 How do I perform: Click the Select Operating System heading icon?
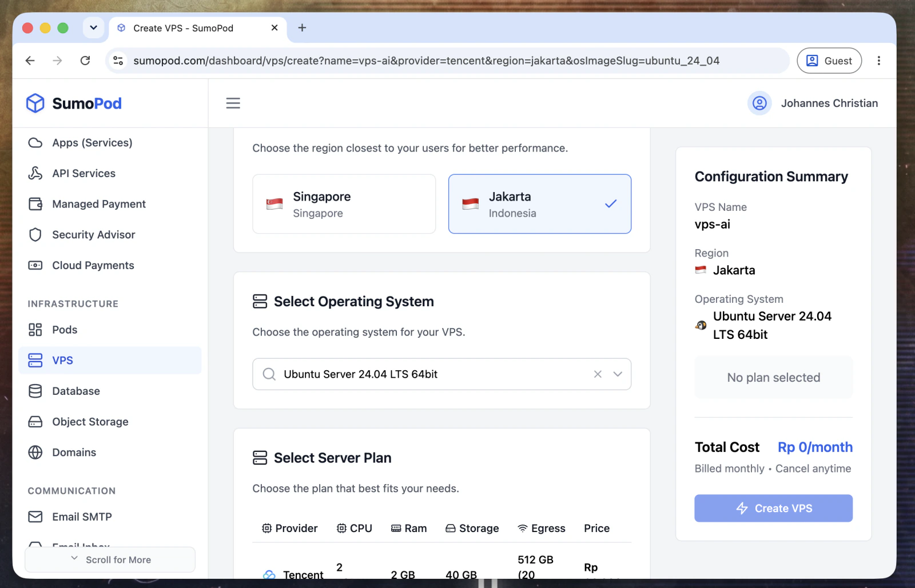[260, 302]
